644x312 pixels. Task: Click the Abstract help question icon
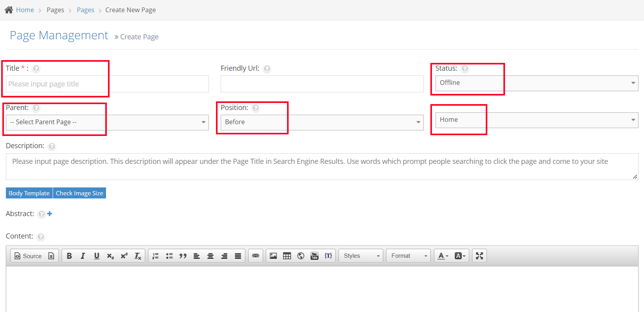point(41,214)
